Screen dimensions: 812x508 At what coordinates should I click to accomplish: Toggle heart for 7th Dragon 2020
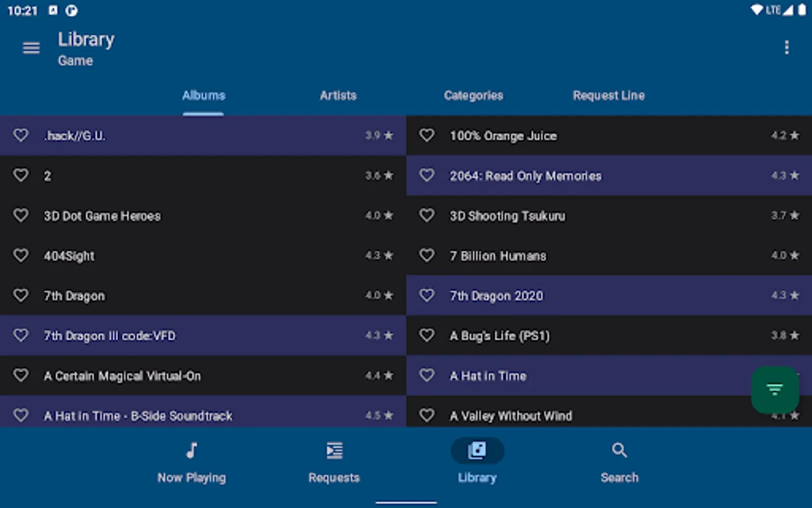427,296
